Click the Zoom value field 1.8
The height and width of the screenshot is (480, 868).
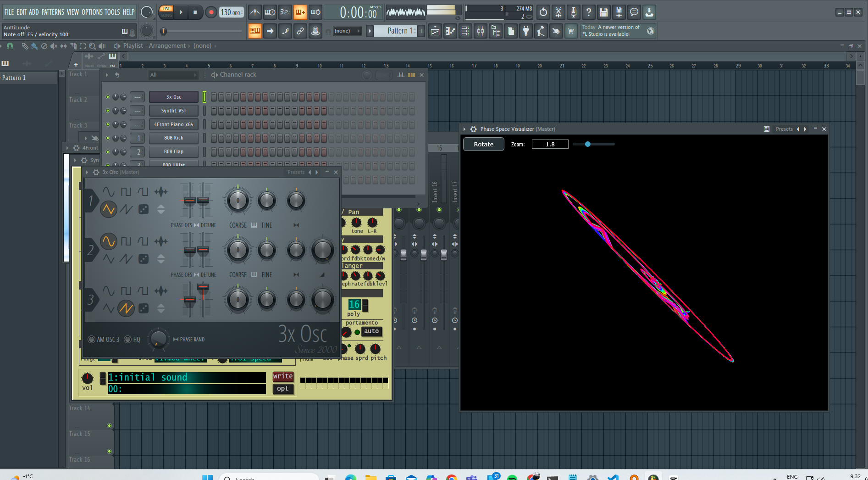550,144
